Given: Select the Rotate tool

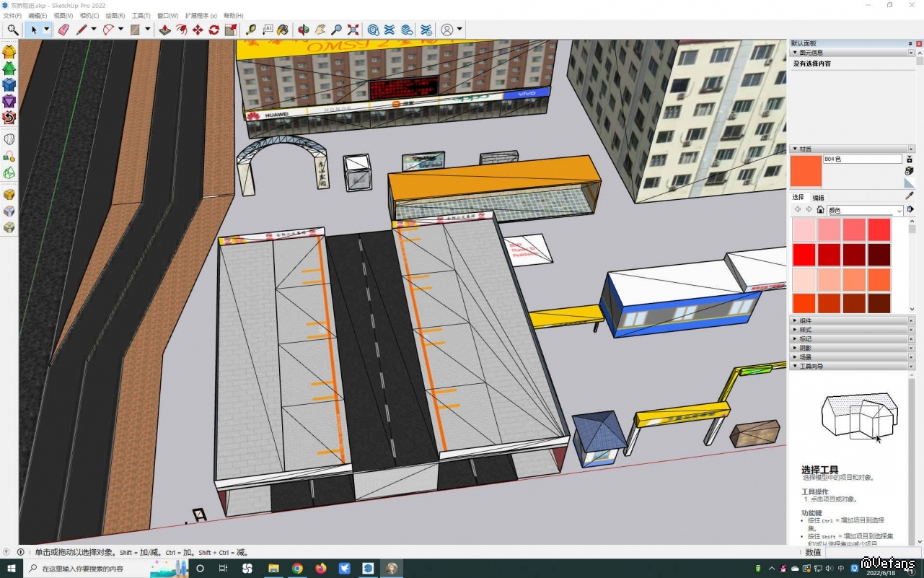Looking at the screenshot, I should pyautogui.click(x=214, y=30).
